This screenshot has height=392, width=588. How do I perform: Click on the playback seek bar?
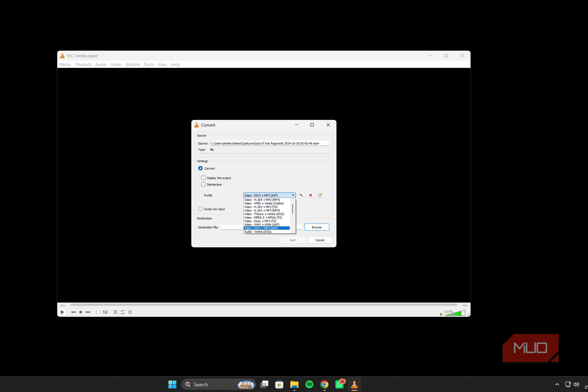tap(264, 305)
